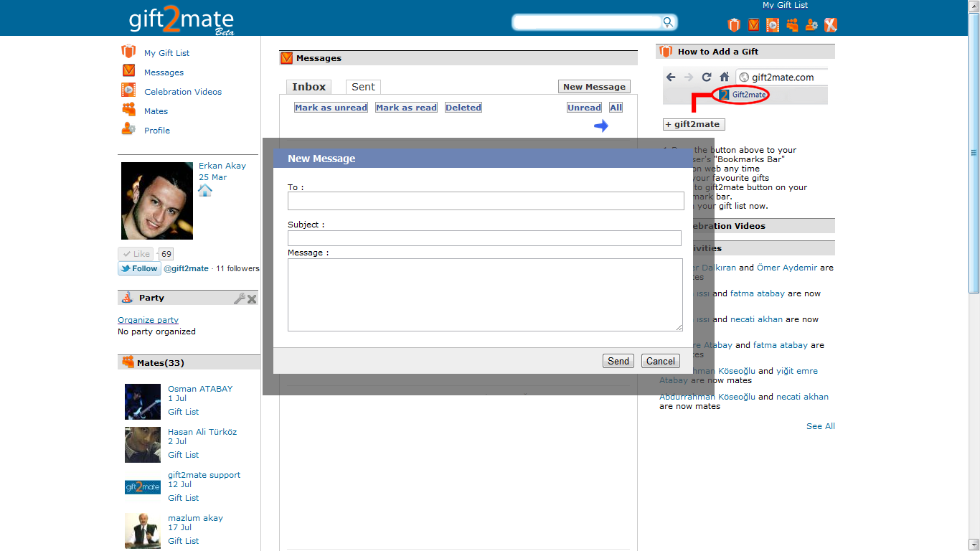The image size is (980, 551).
Task: Click the Twitter Follow button
Action: click(139, 268)
